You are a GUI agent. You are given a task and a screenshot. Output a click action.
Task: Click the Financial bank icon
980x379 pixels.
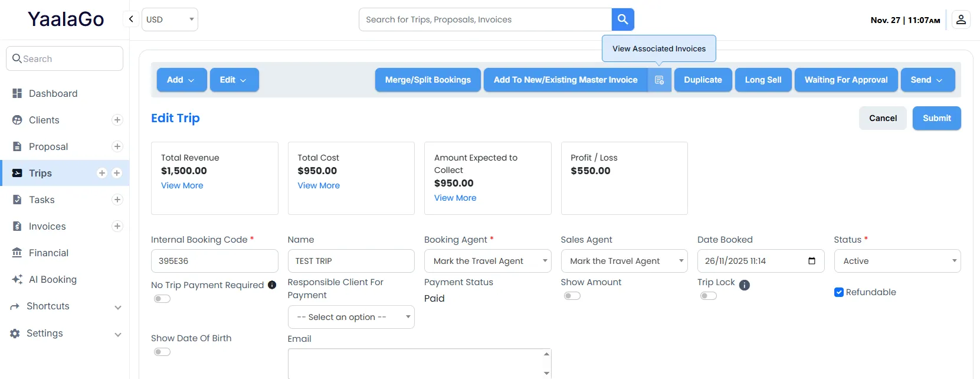click(x=17, y=253)
